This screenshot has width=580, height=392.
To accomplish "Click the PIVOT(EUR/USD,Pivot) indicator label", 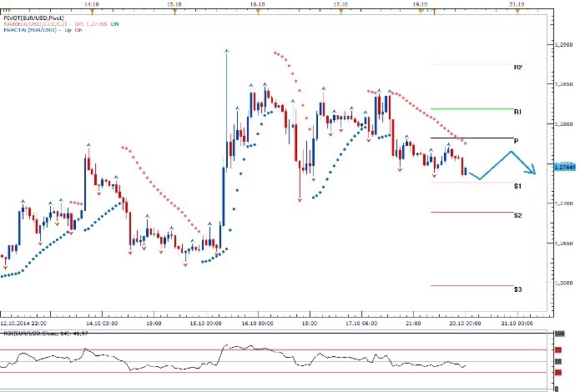I will (33, 17).
